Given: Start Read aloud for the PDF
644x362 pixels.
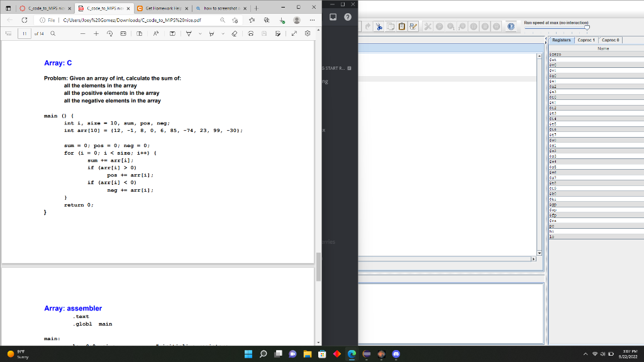Looking at the screenshot, I should tap(155, 34).
